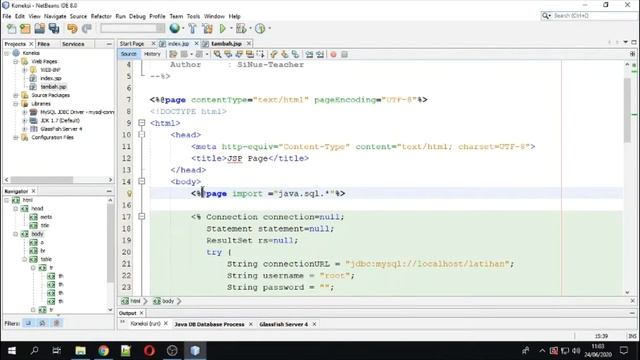This screenshot has width=640, height=360.
Task: Expand the Source Packages tree node
Action: click(x=16, y=96)
